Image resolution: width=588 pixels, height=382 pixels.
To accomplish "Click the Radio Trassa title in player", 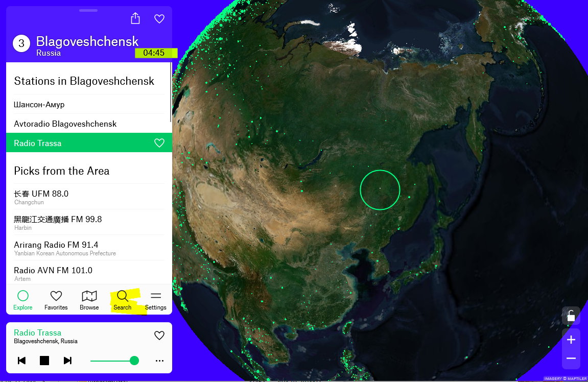I will [x=37, y=332].
